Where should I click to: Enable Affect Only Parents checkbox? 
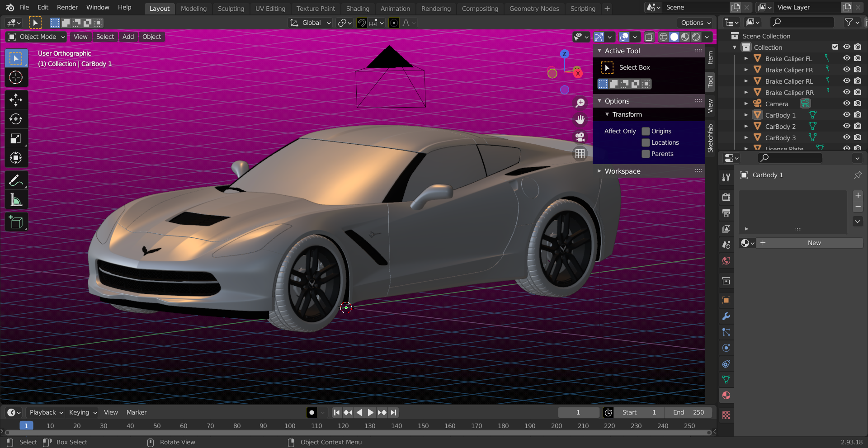[x=646, y=154]
